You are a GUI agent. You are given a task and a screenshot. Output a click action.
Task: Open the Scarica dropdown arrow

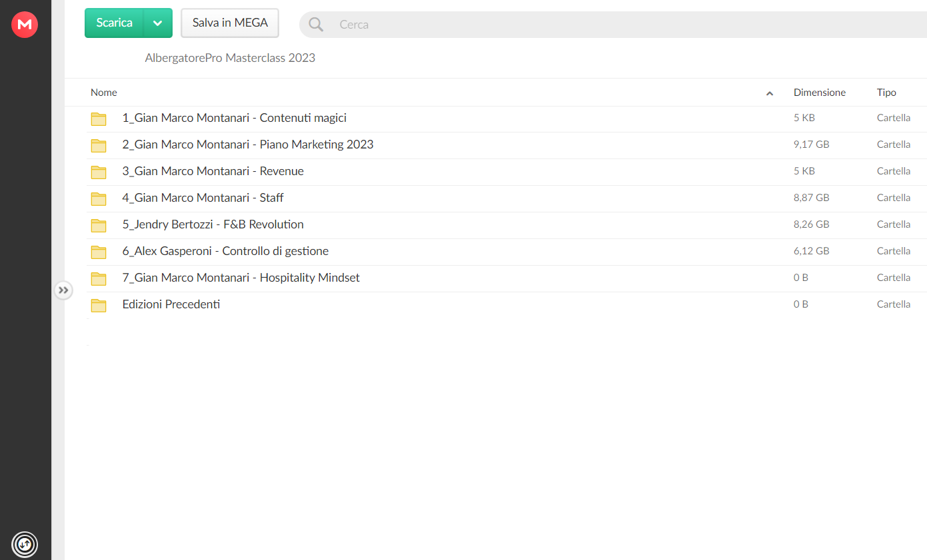(x=158, y=23)
